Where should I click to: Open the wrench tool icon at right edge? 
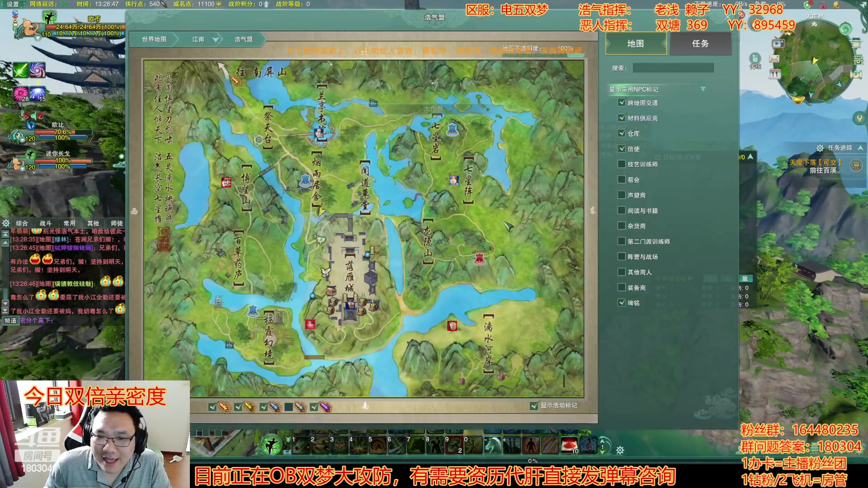point(859,118)
